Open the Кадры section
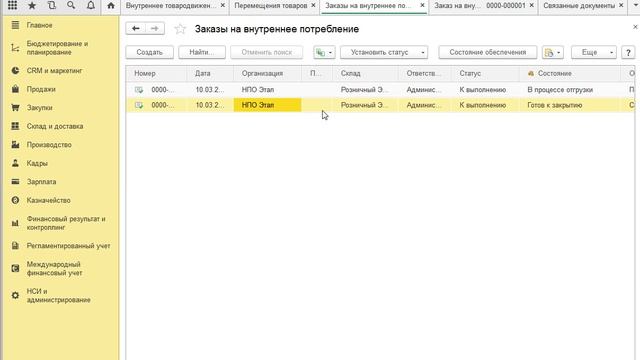The height and width of the screenshot is (360, 640). (x=37, y=163)
